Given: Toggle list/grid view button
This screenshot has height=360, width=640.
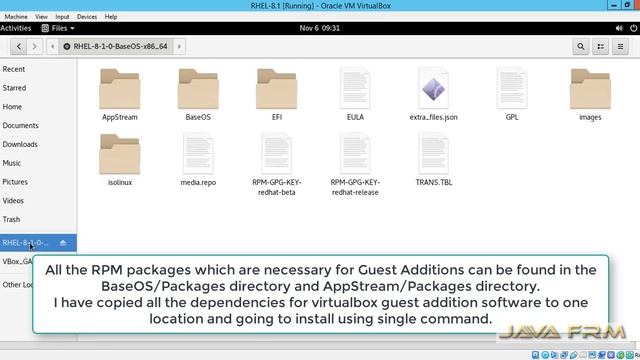Looking at the screenshot, I should (600, 47).
